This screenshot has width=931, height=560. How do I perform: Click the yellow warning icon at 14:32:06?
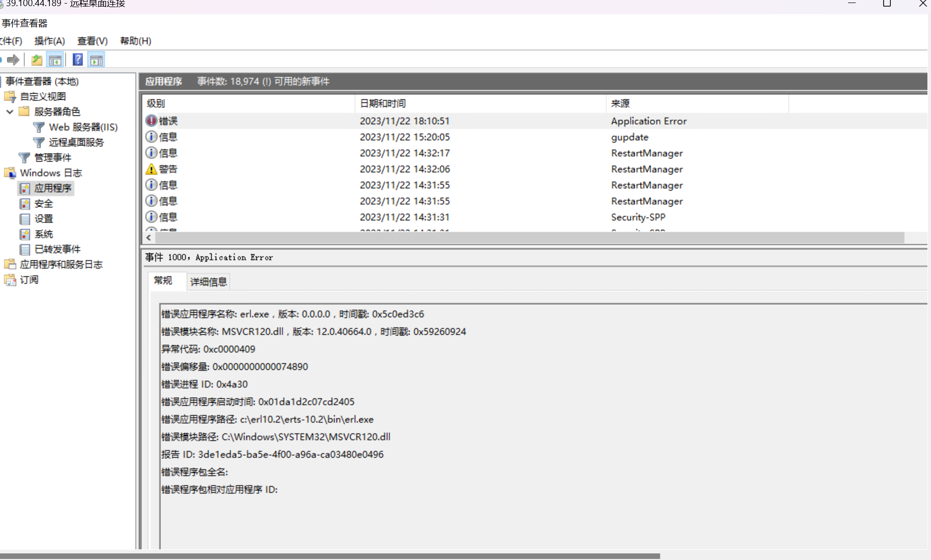click(x=151, y=169)
